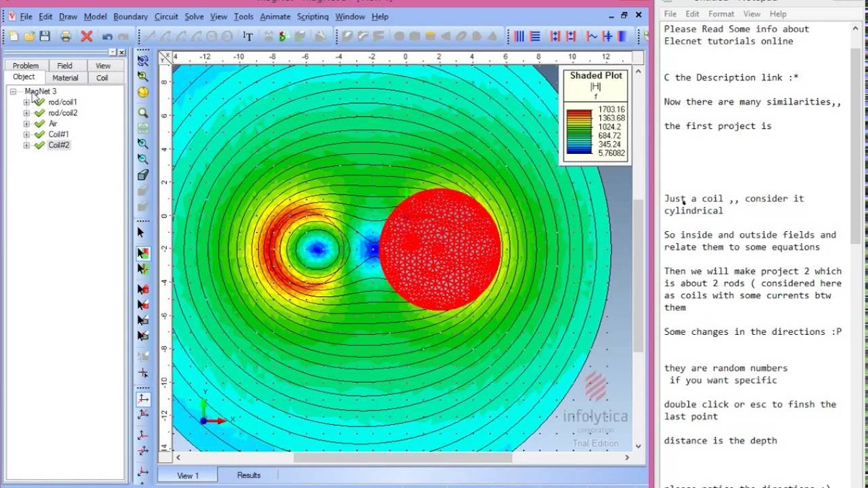Click the arrow with red cube select icon
This screenshot has width=868, height=488.
pos(143,289)
